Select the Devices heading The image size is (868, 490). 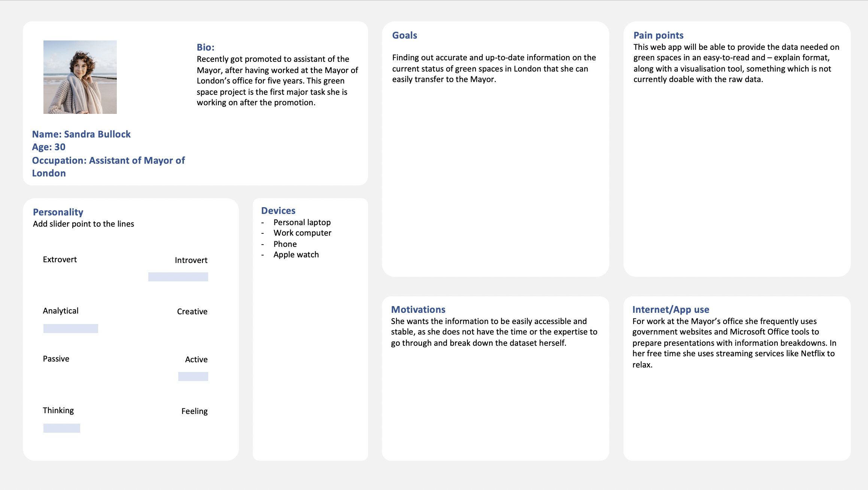278,211
